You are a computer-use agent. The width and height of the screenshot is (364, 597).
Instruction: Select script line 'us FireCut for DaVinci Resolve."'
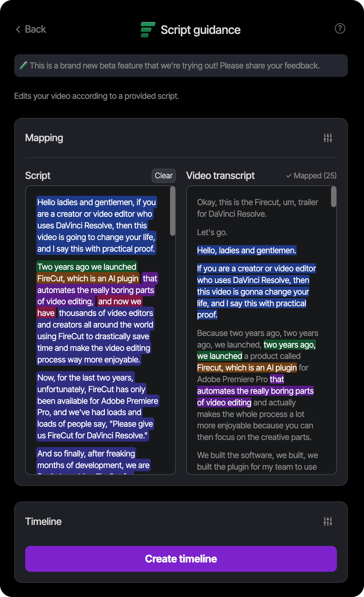pos(93,435)
